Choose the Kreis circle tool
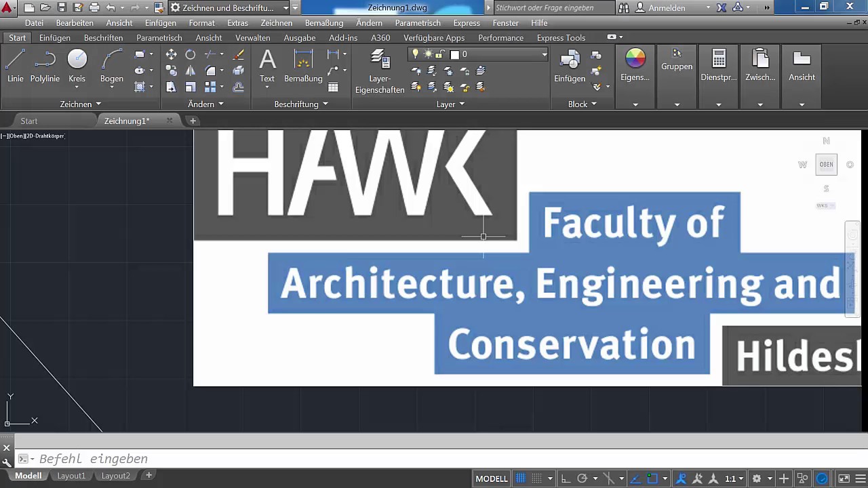This screenshot has width=868, height=488. [x=77, y=66]
